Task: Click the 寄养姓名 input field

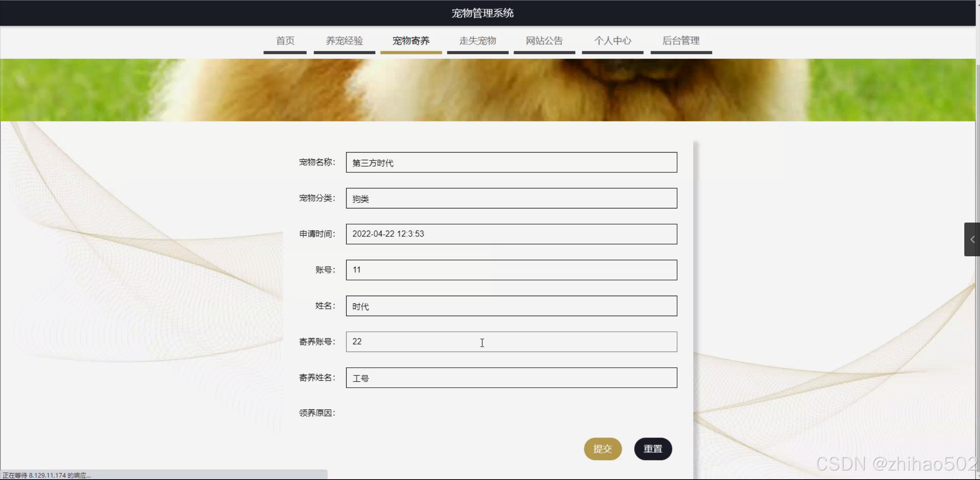Action: (511, 378)
